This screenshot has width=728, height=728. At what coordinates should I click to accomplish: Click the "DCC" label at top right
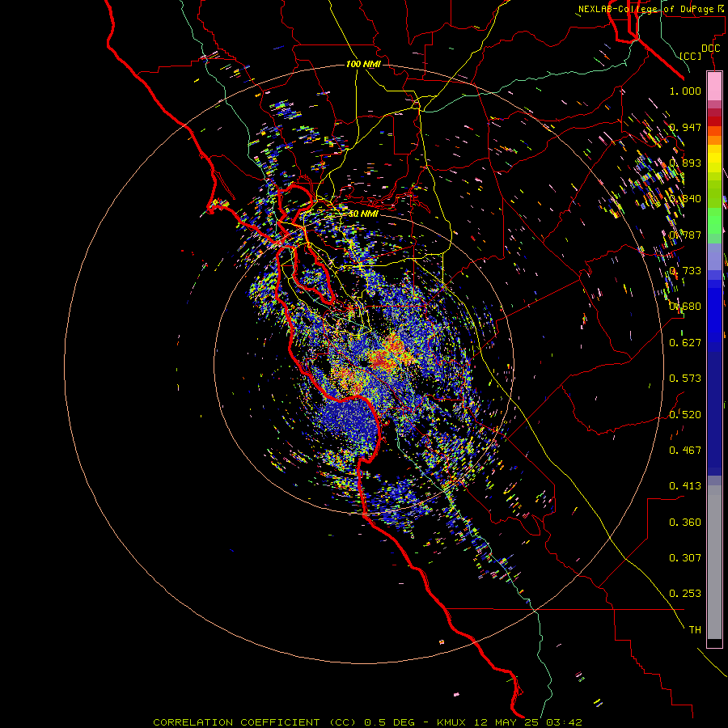pyautogui.click(x=710, y=49)
